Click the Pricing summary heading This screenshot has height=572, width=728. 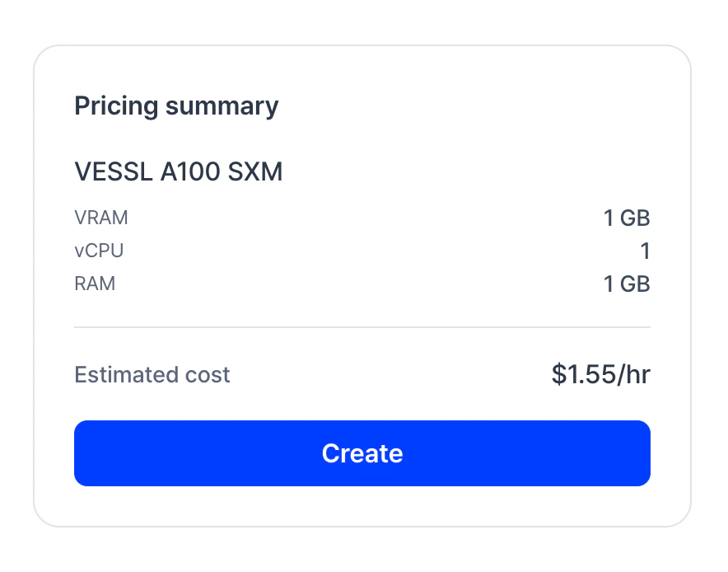coord(175,105)
